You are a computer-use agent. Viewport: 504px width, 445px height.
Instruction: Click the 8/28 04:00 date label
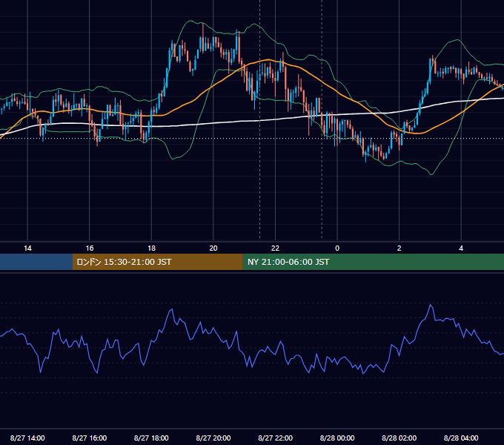461,438
